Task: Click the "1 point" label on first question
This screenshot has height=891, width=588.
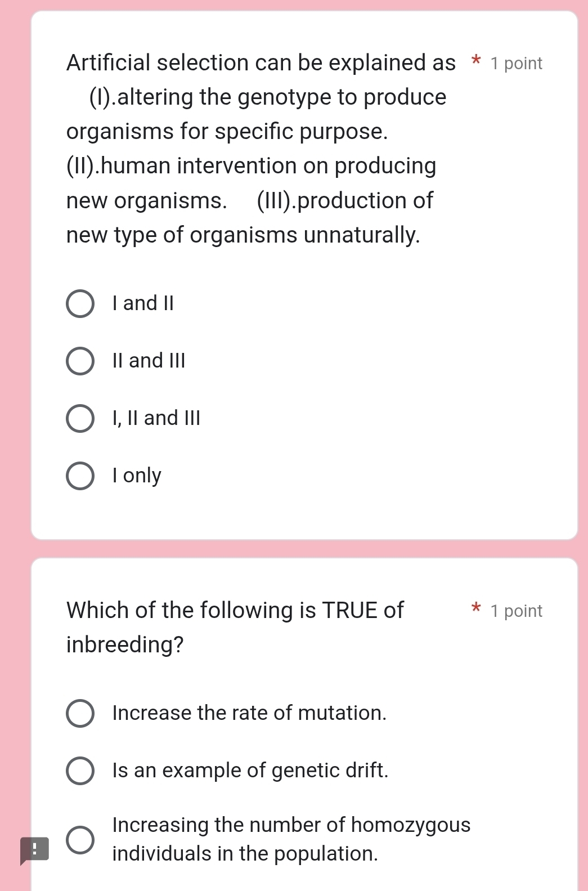Action: (x=515, y=63)
